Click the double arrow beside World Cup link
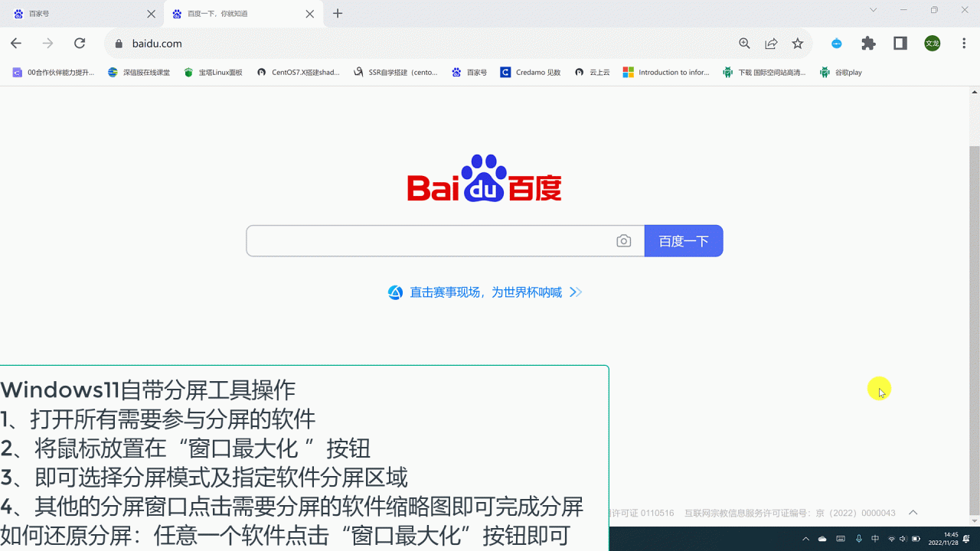 (x=577, y=292)
